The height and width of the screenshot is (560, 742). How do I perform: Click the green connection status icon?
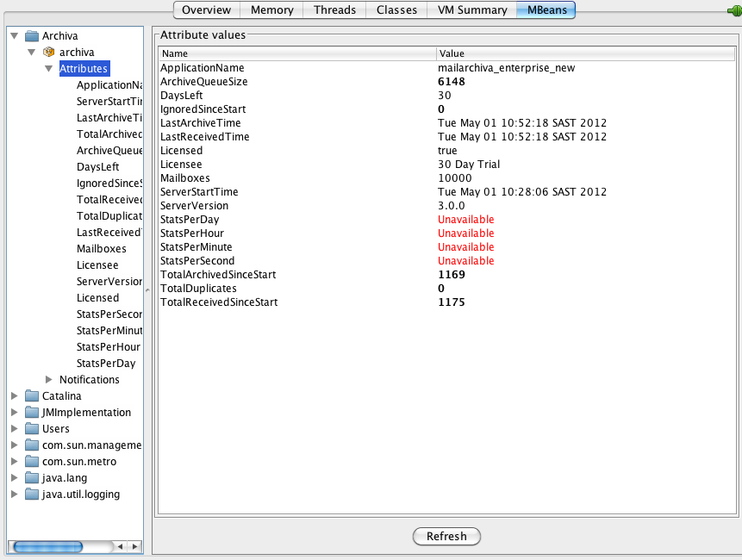735,10
